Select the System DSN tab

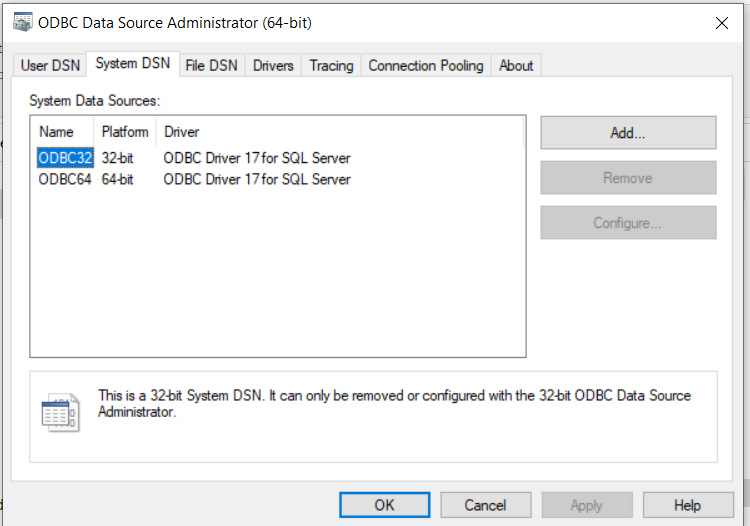click(132, 64)
